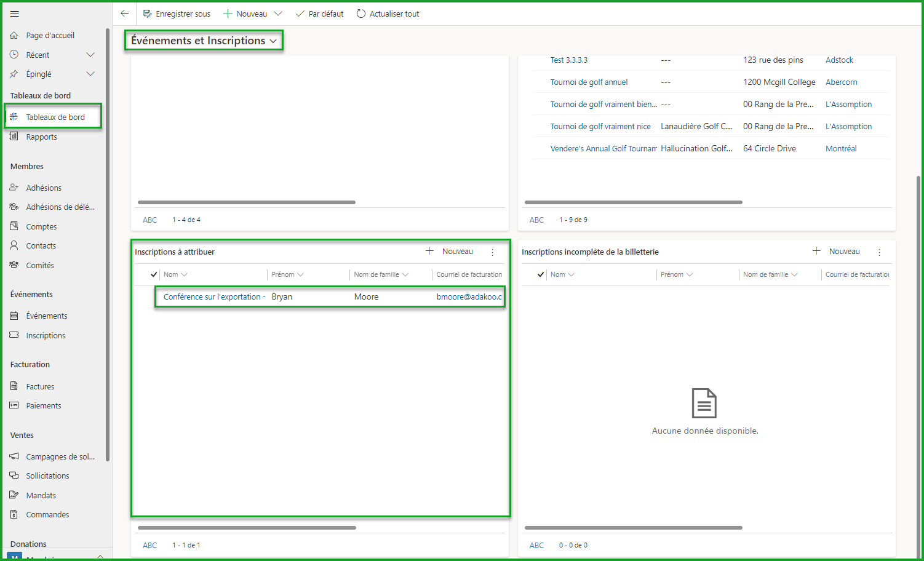The width and height of the screenshot is (924, 561).
Task: Click the hamburger menu icon
Action: tap(15, 14)
